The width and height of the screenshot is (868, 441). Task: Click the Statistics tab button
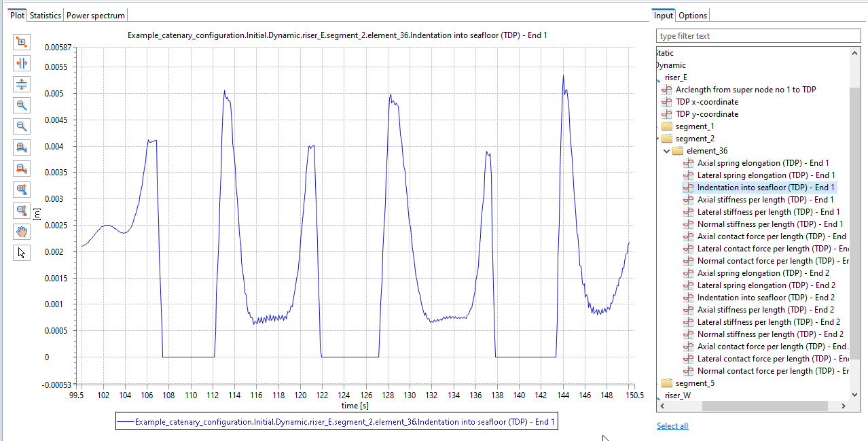point(45,14)
